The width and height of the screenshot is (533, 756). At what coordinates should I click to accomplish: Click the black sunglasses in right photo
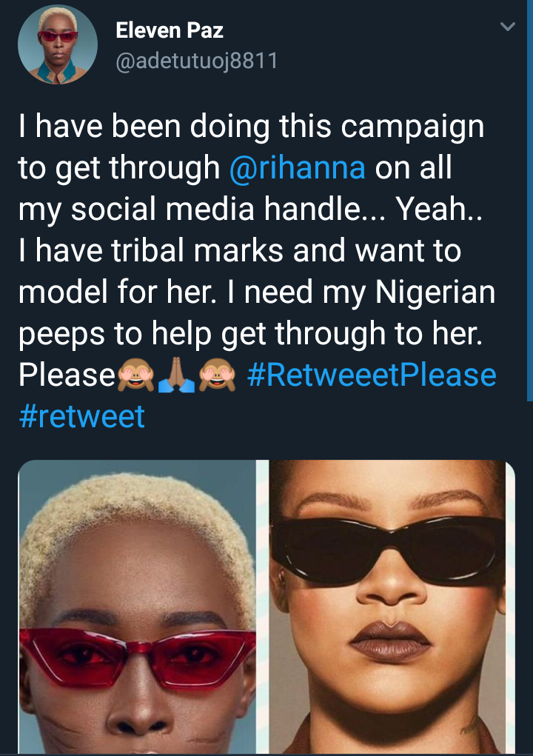(389, 541)
